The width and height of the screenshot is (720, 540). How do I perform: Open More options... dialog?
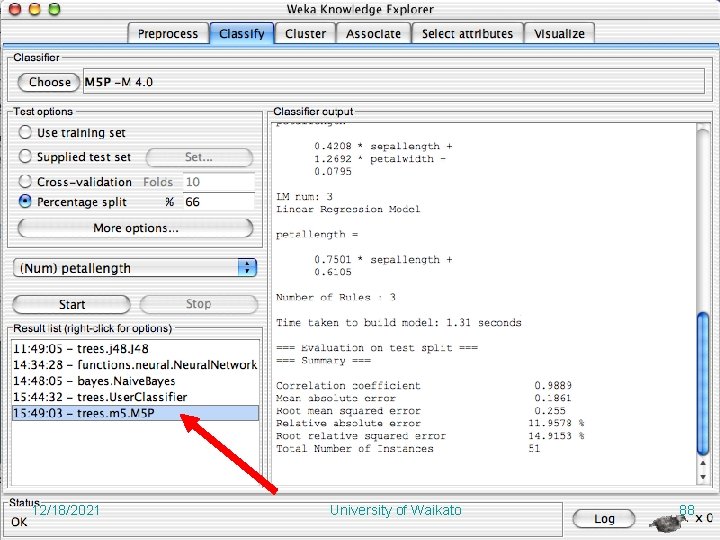click(x=135, y=228)
